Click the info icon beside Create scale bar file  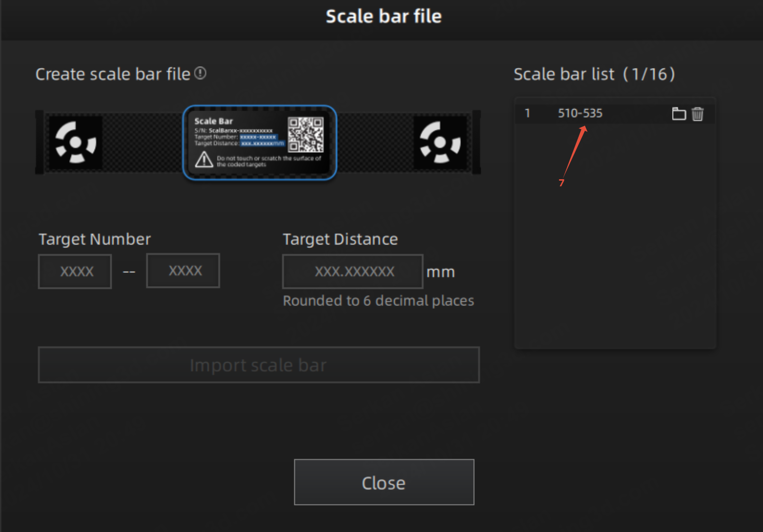pyautogui.click(x=200, y=73)
